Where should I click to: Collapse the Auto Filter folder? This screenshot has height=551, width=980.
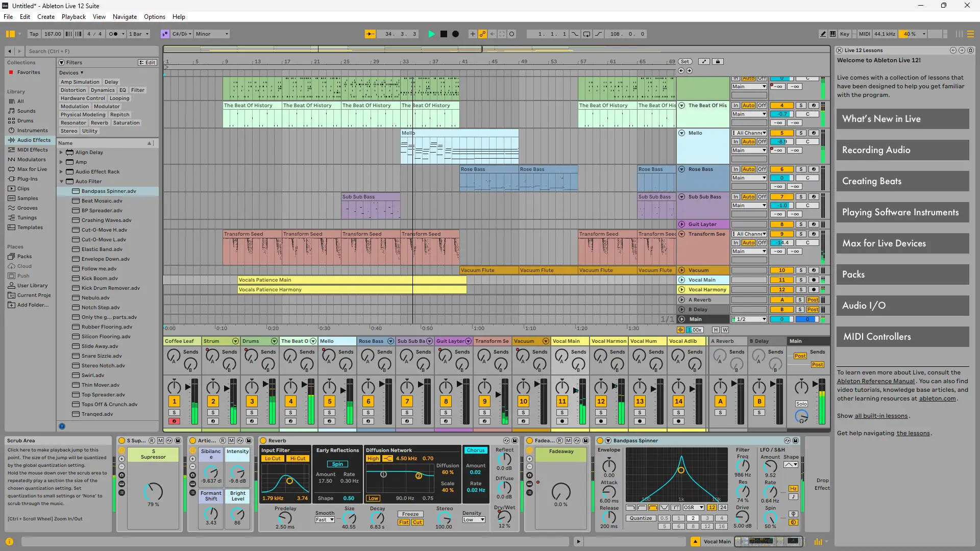61,182
